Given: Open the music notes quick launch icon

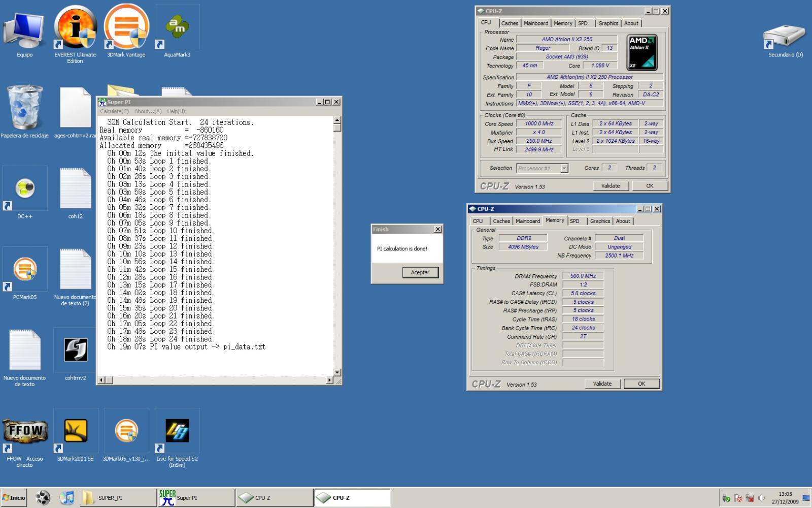Looking at the screenshot, I should click(66, 497).
